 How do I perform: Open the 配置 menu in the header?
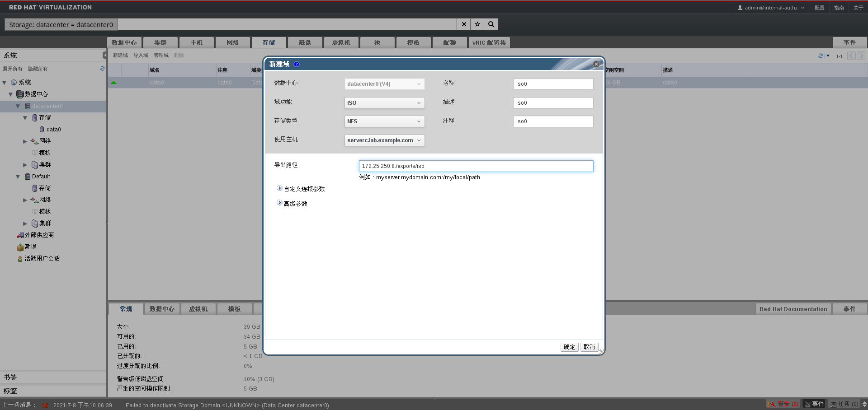point(819,7)
